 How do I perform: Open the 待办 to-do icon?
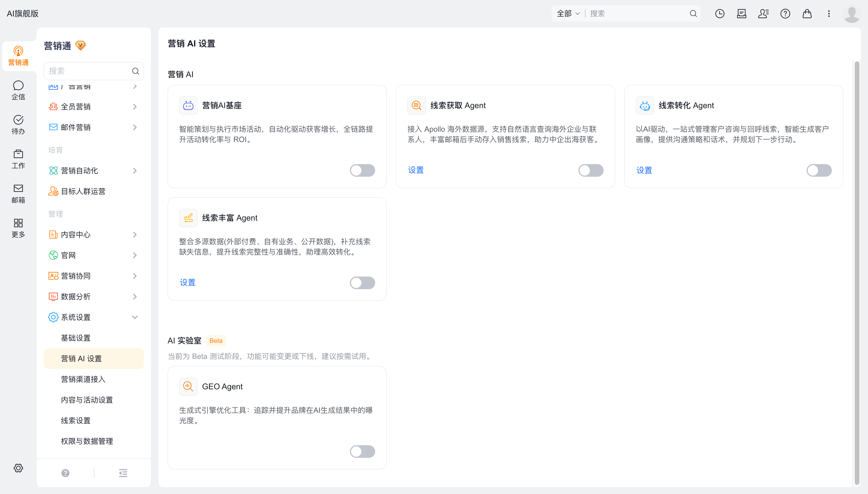pyautogui.click(x=18, y=125)
